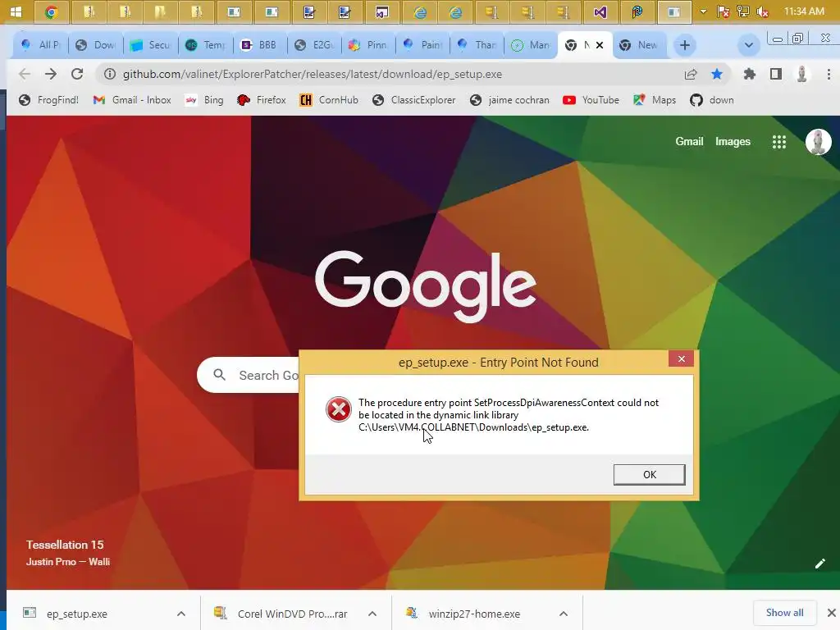Viewport: 840px width, 630px height.
Task: Expand the hidden system tray icons arrow
Action: (x=703, y=11)
